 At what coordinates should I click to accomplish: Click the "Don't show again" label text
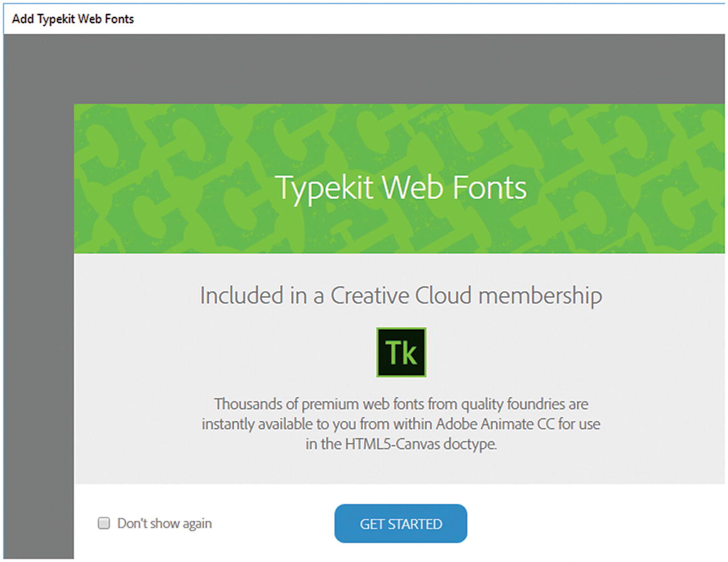164,523
